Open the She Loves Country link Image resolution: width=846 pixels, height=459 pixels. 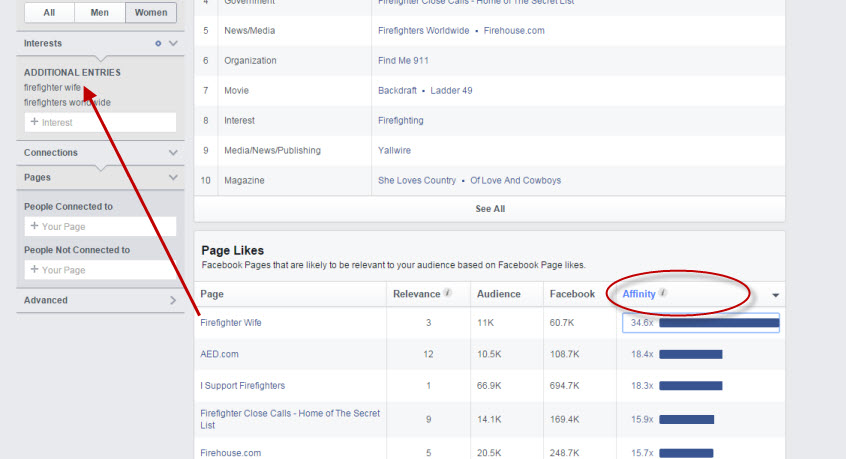tap(417, 180)
